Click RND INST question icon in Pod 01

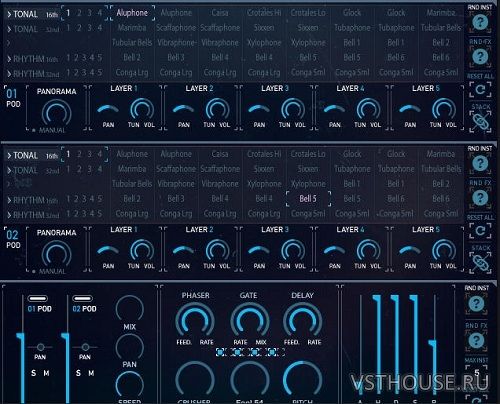(x=480, y=22)
